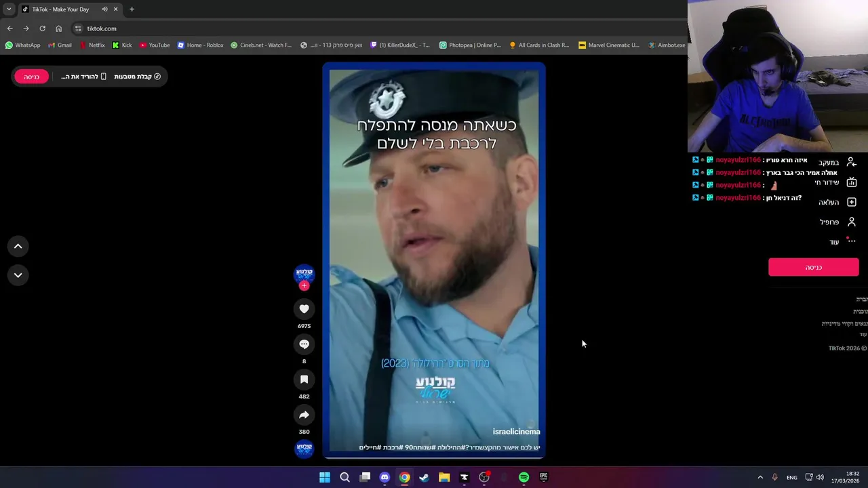
Task: Click the download app button with phone icon
Action: (83, 77)
